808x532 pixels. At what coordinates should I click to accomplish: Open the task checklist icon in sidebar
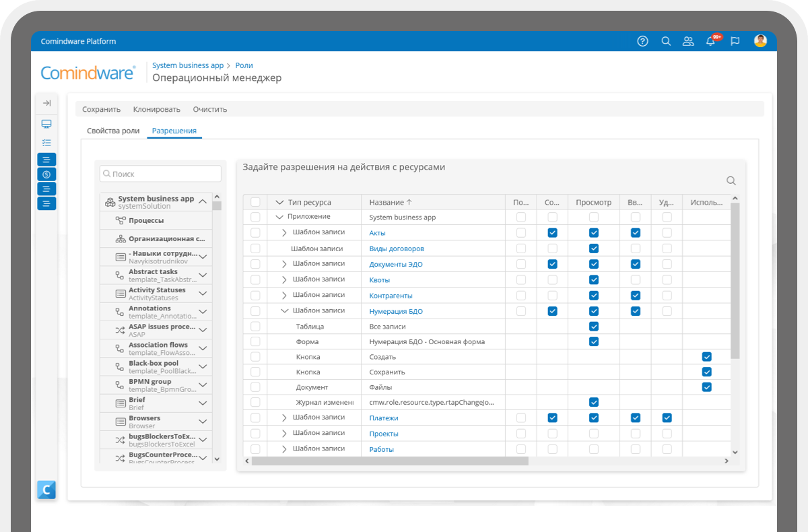click(46, 143)
